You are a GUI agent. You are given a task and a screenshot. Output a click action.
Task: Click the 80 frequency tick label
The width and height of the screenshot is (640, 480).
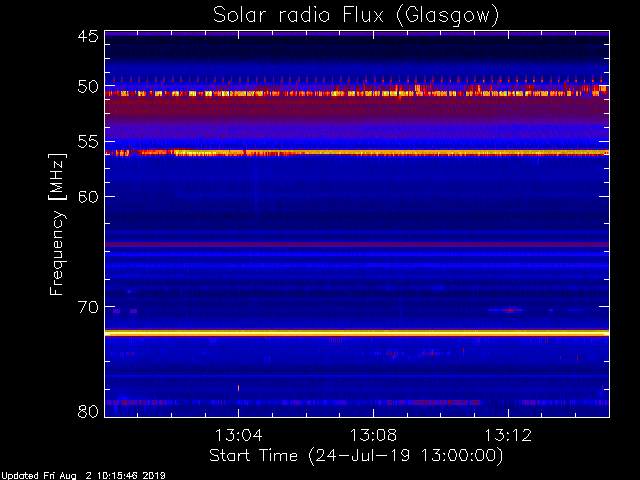click(x=88, y=411)
